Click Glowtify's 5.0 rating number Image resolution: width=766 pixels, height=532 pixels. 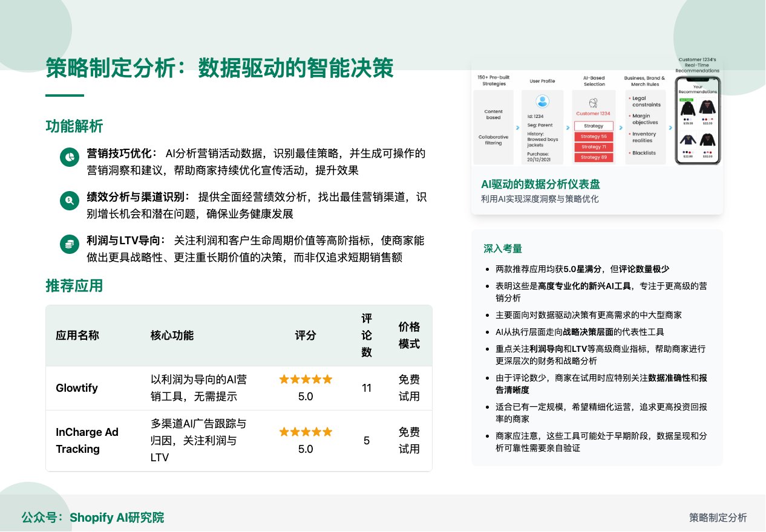point(306,397)
